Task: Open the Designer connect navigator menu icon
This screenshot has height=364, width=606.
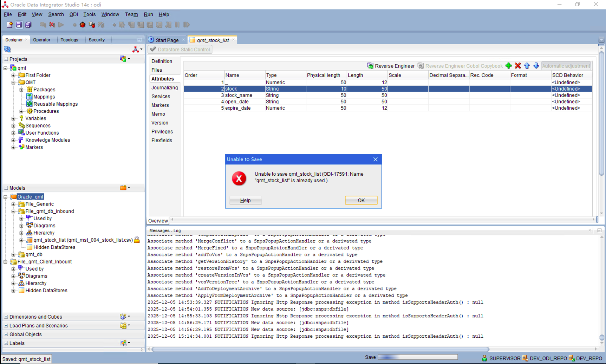Action: tap(137, 49)
